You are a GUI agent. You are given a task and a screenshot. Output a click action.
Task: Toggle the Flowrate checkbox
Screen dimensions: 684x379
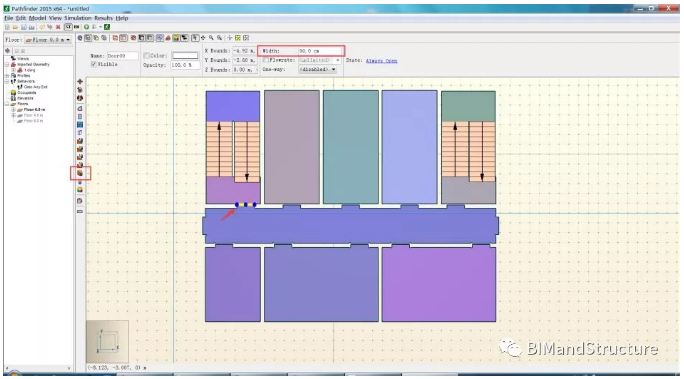[266, 60]
